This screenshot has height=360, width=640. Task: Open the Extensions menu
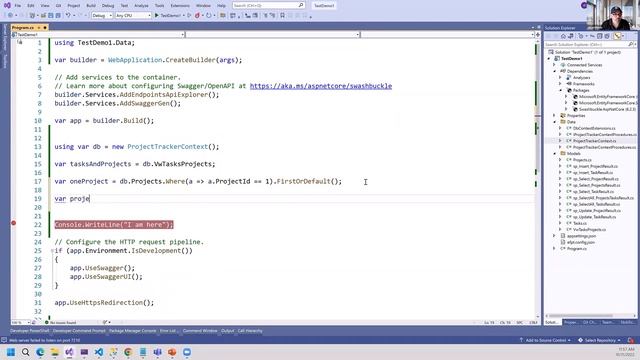[180, 6]
